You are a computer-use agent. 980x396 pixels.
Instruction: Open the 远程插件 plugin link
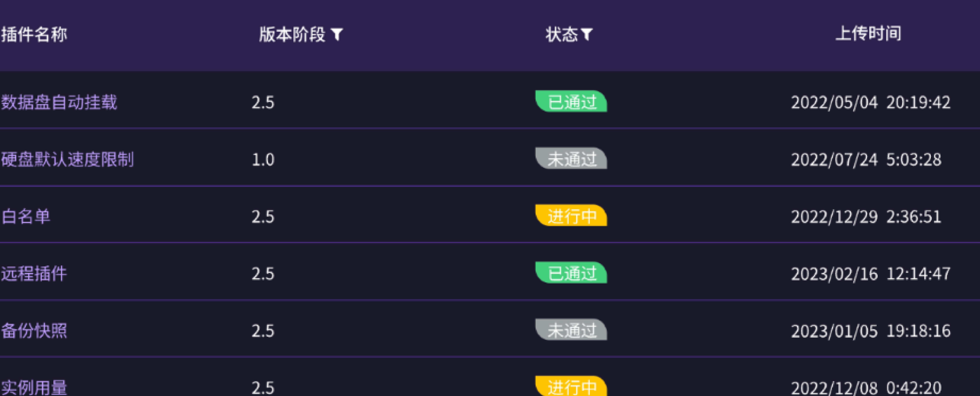pyautogui.click(x=34, y=274)
